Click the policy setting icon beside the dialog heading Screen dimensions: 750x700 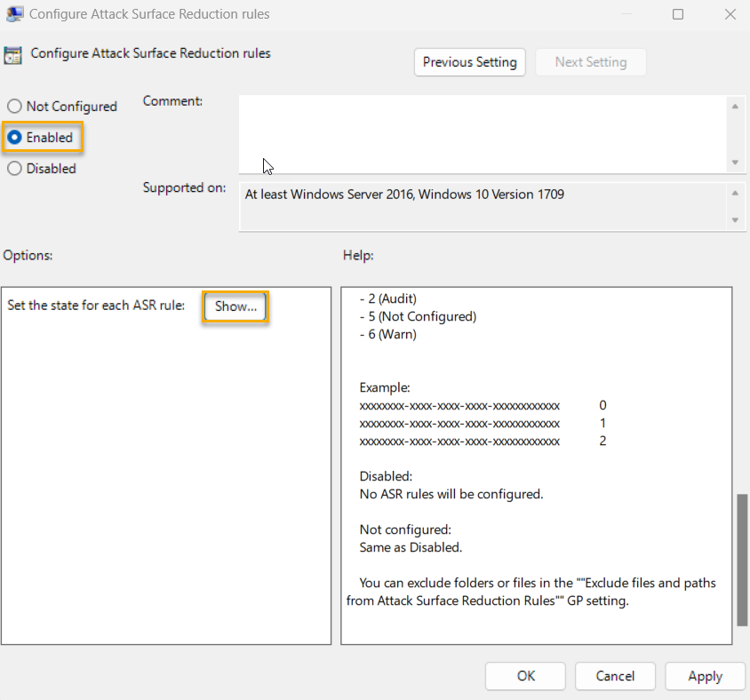click(12, 55)
